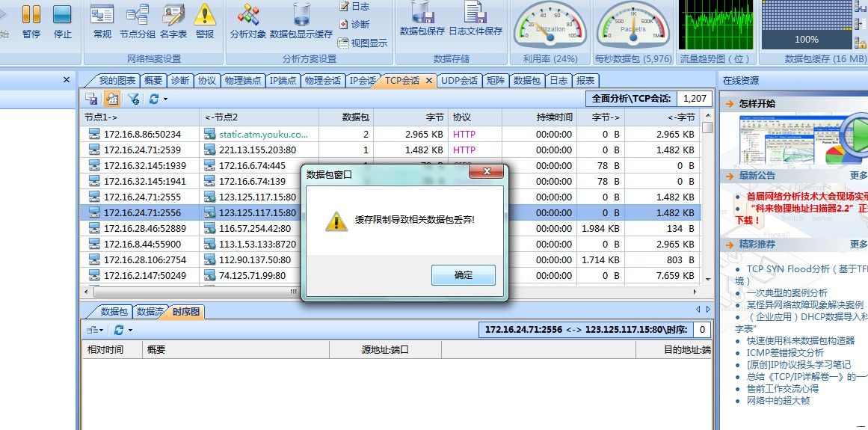Open link 快速使用科来数据包构造器
Screen dimensions: 868x430
[x=800, y=340]
